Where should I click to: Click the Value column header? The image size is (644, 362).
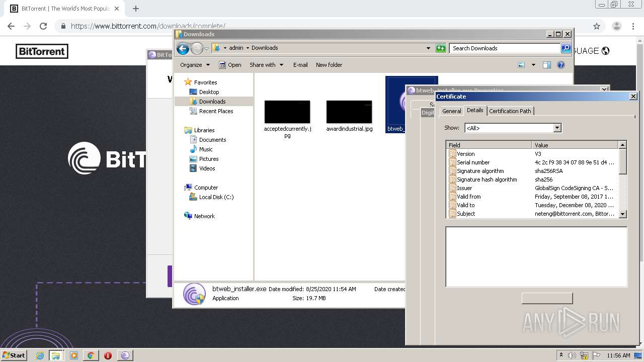pyautogui.click(x=575, y=145)
